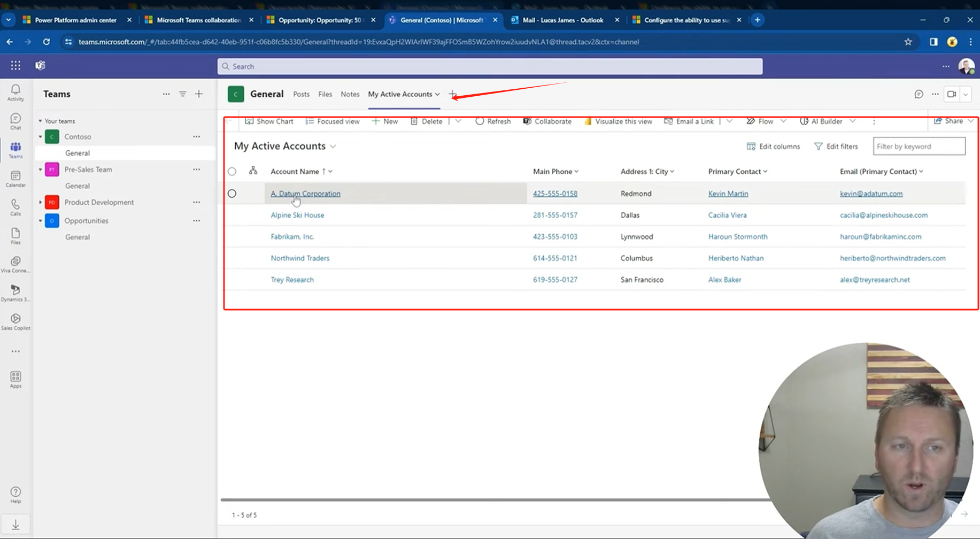Screen dimensions: 980x539
Task: Open Files in the Teams sidebar
Action: (16, 236)
